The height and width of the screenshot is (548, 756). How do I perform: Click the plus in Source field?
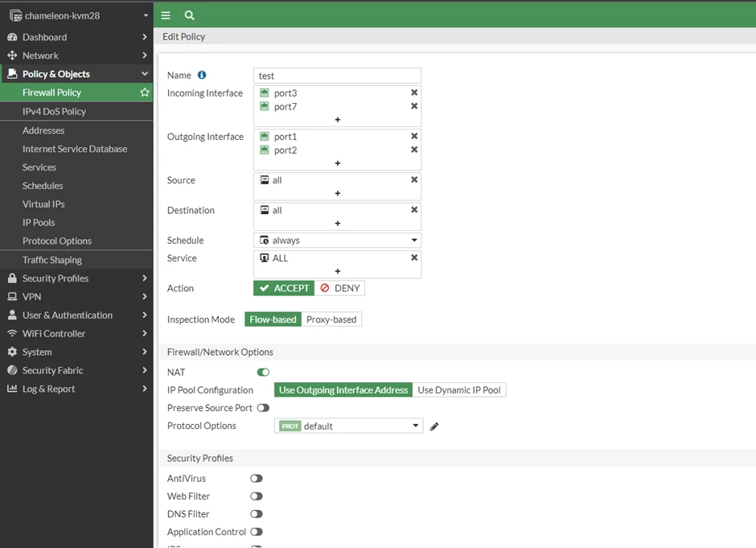click(x=338, y=193)
